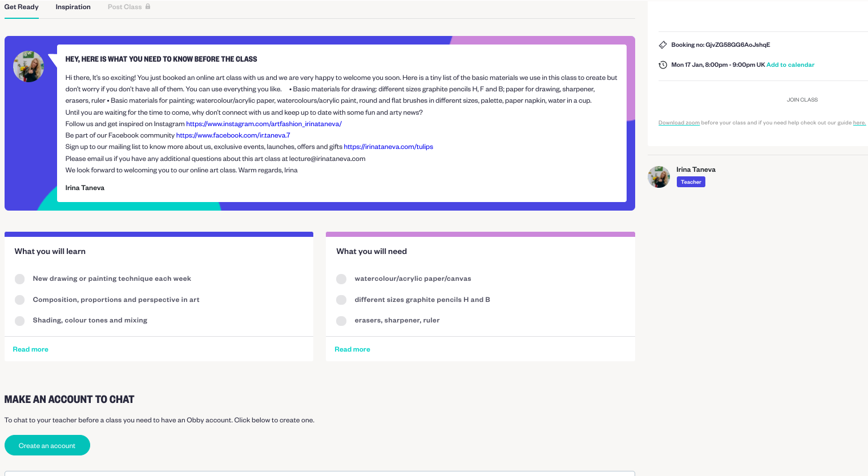Click the Download zoom link
868x476 pixels.
pyautogui.click(x=679, y=123)
